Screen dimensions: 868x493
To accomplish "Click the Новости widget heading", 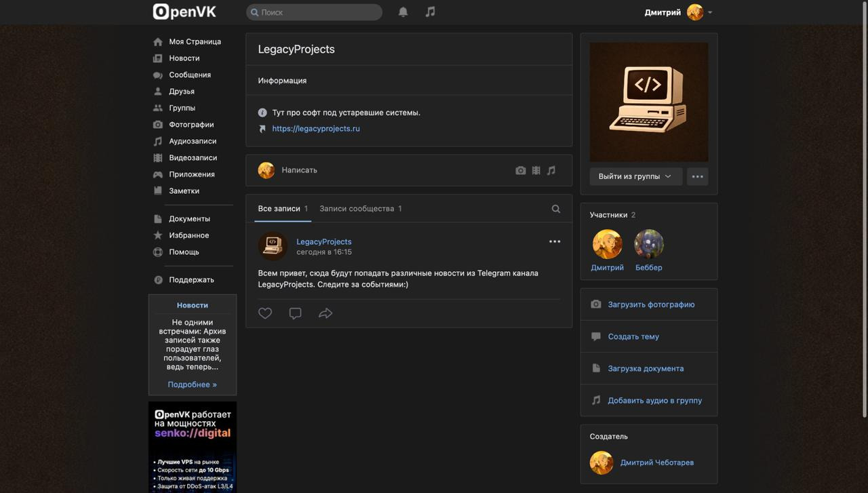I will 193,305.
